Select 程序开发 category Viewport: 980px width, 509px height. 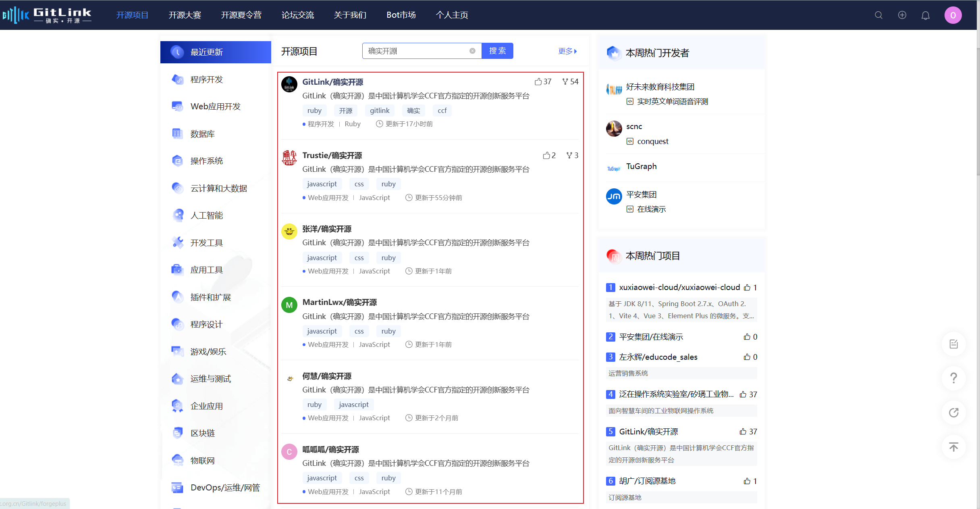coord(216,79)
